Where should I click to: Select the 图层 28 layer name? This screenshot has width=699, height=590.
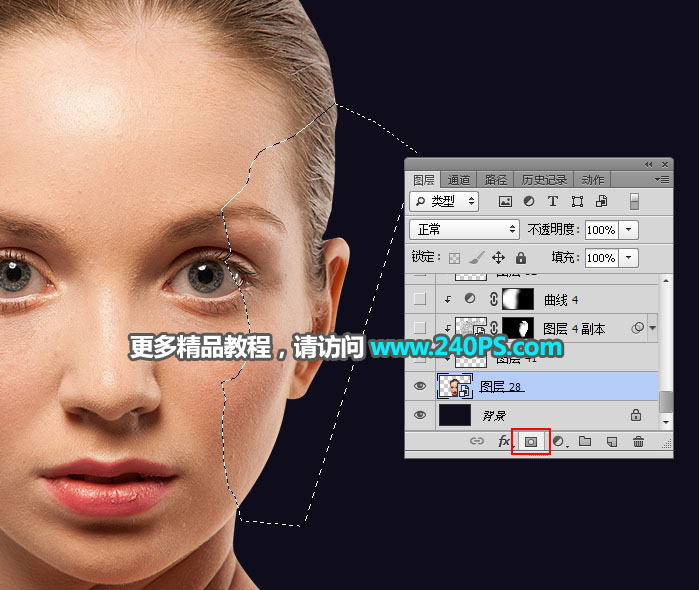(x=502, y=387)
